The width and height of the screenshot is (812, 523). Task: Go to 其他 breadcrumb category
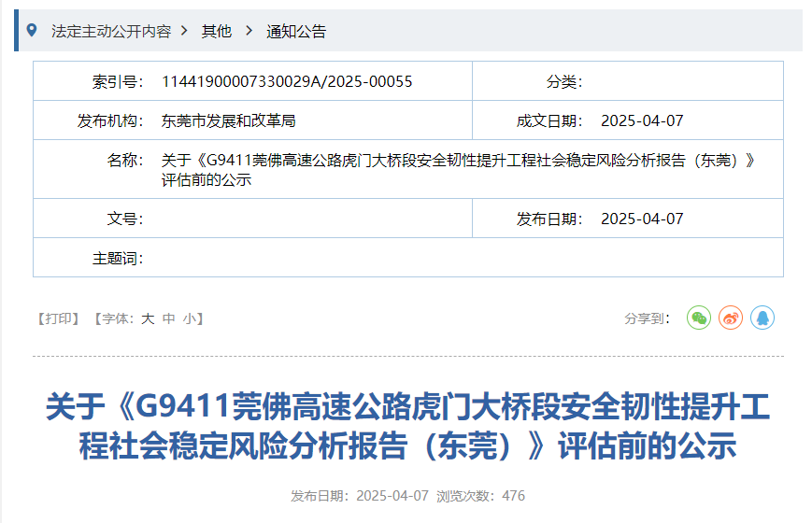(x=217, y=31)
